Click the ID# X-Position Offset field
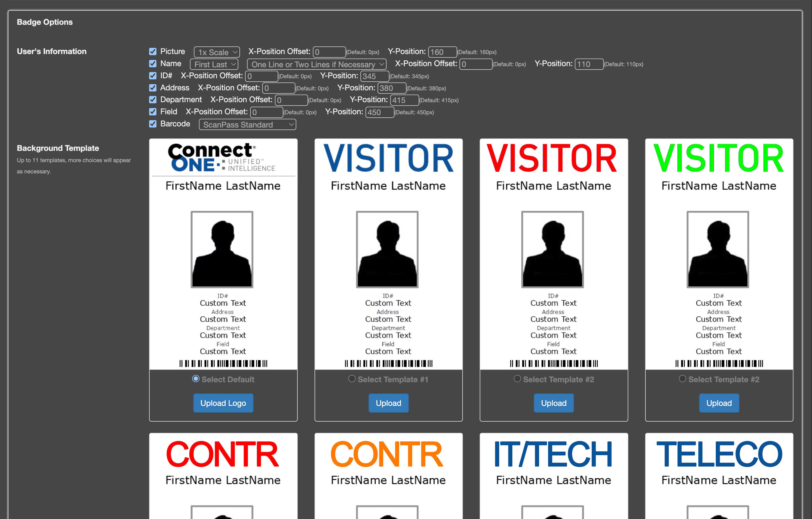 click(261, 76)
